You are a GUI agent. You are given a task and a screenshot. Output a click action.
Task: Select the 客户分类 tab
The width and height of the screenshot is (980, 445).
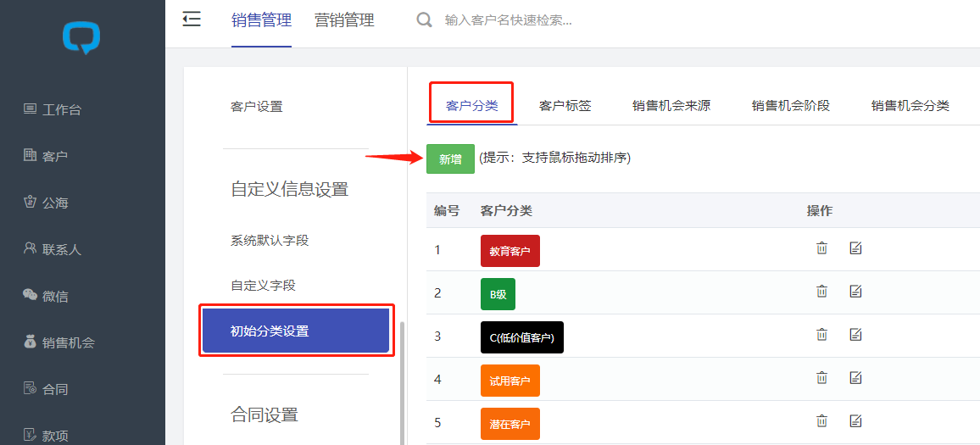point(472,106)
